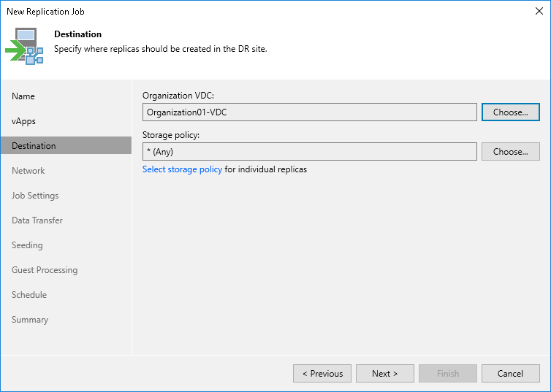Click the New Replication Job title
Image resolution: width=551 pixels, height=392 pixels.
(x=46, y=12)
